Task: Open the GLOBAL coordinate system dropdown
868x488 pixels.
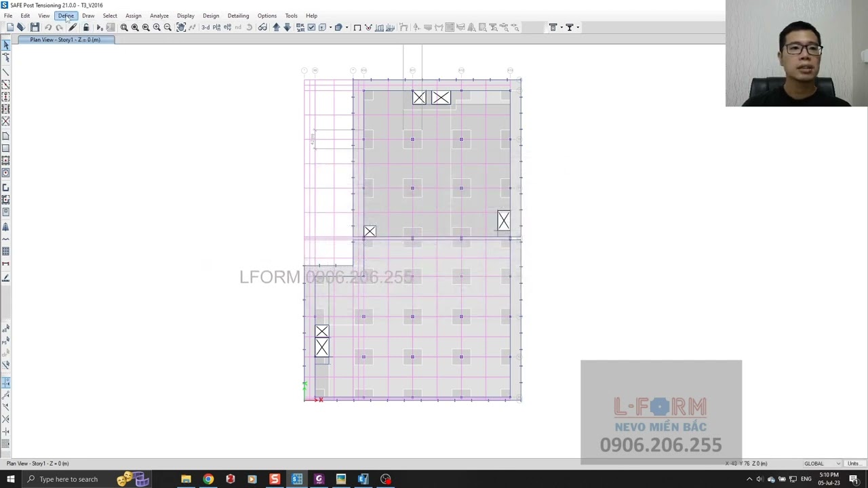Action: coord(823,464)
